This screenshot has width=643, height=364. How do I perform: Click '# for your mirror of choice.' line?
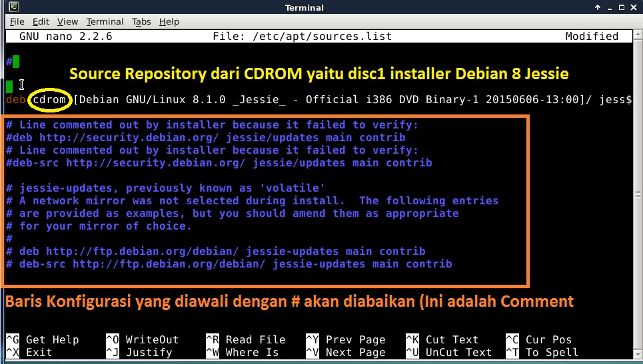tap(99, 226)
